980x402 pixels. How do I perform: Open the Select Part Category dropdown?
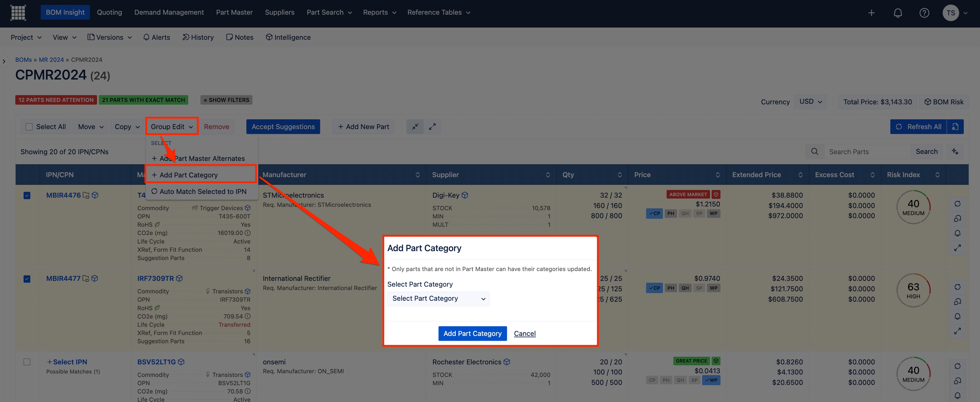(x=438, y=299)
